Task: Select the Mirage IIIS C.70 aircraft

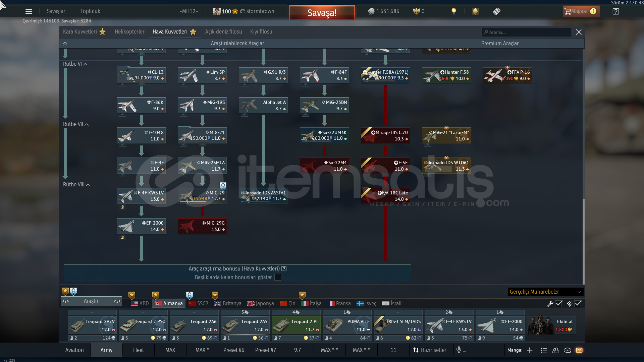Action: point(385,135)
